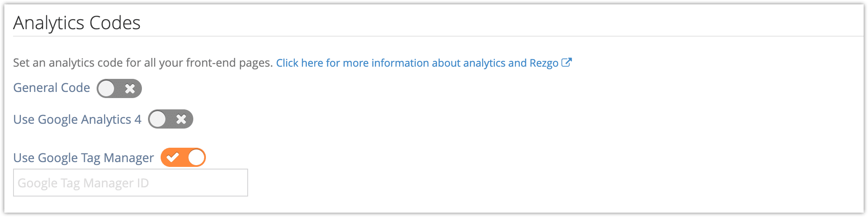Click the Use Google Analytics 4 label
This screenshot has height=217, width=868.
click(x=77, y=119)
